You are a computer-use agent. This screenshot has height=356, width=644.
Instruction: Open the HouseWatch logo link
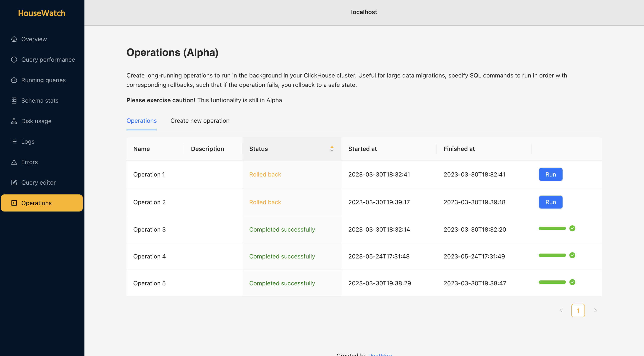click(x=42, y=13)
